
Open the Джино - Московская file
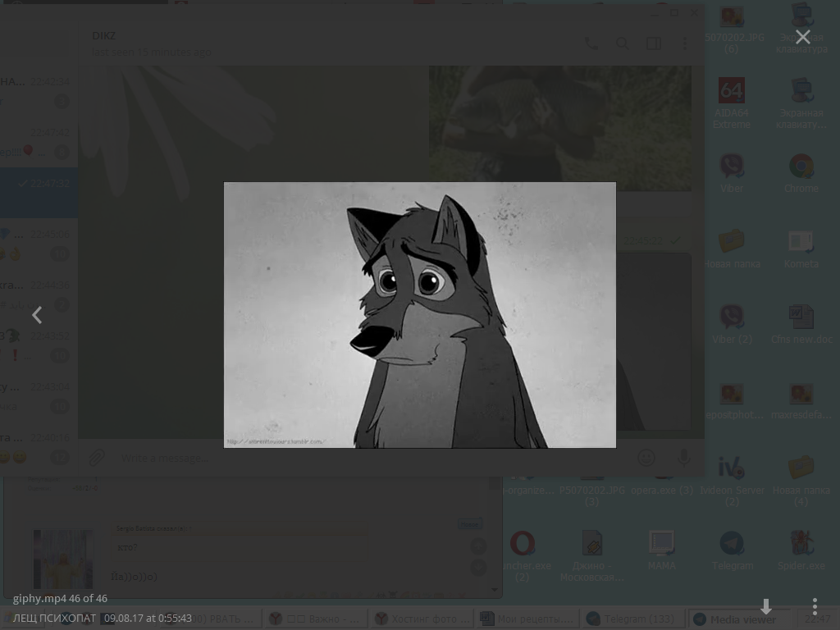tap(592, 555)
